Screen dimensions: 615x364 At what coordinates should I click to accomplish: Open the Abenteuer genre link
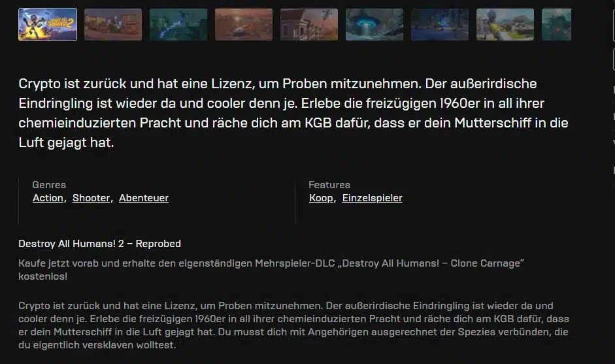tap(144, 198)
